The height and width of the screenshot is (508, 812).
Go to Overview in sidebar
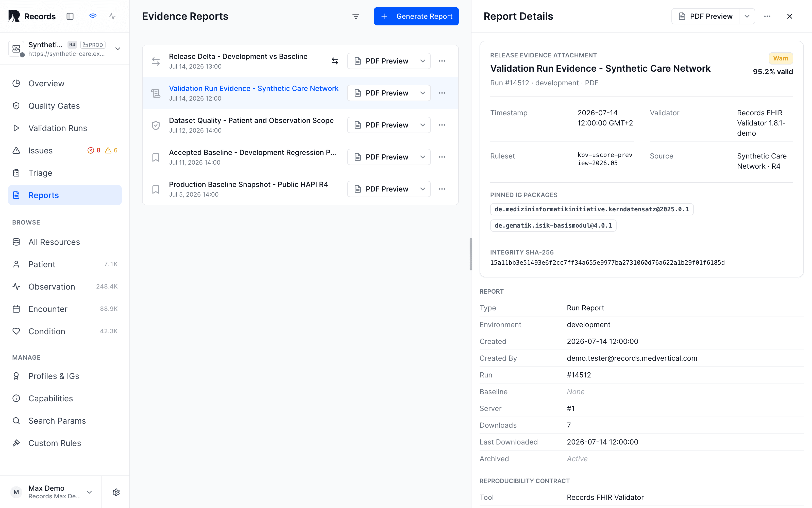coord(65,83)
